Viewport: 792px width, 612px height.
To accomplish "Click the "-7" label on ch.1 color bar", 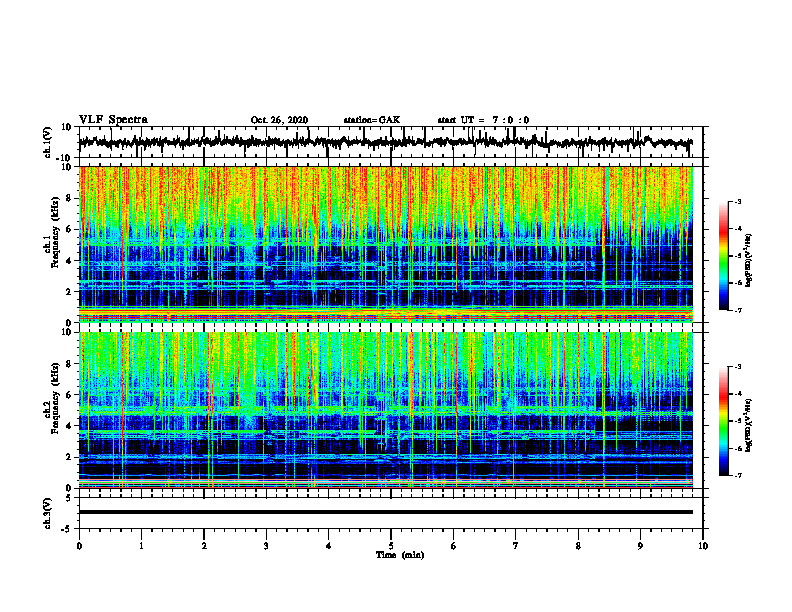I will 737,310.
